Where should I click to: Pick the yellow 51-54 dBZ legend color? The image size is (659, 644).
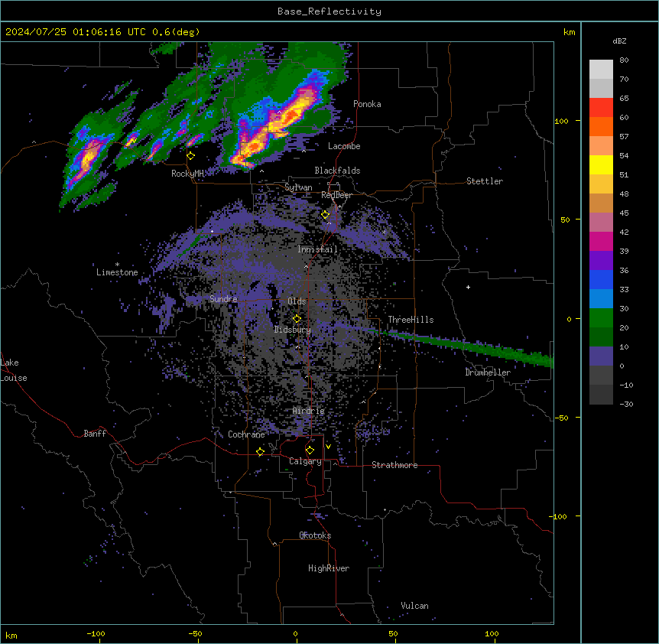(x=601, y=164)
